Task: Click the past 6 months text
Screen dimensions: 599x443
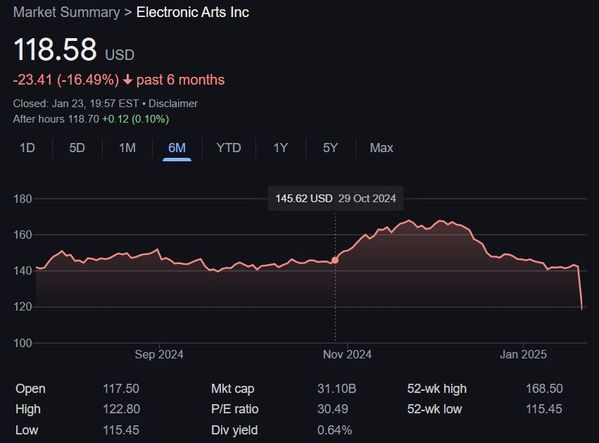Action: click(180, 80)
